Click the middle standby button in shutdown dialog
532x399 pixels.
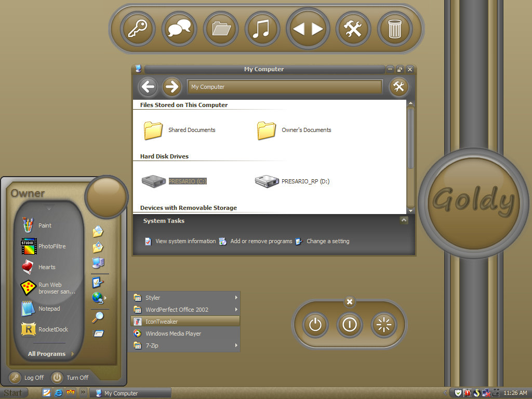tap(350, 324)
